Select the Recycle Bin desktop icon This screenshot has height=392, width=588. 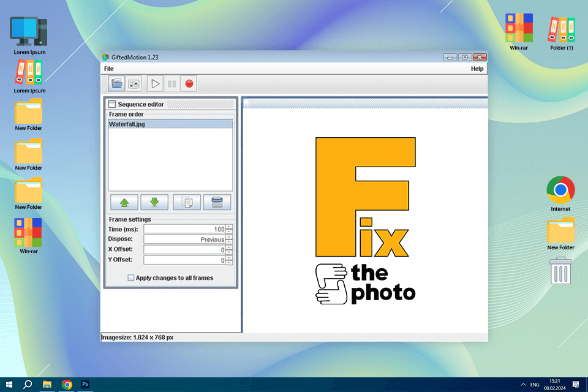[x=560, y=271]
